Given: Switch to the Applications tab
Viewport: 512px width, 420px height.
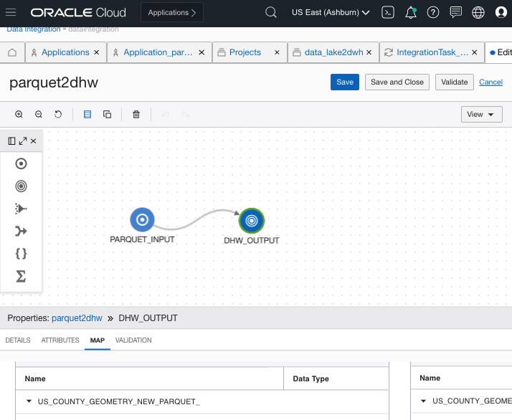Looking at the screenshot, I should (x=65, y=52).
